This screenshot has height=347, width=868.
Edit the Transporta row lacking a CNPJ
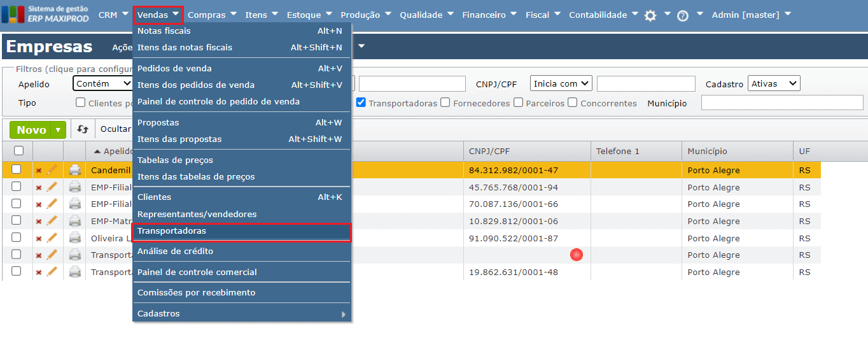point(52,254)
